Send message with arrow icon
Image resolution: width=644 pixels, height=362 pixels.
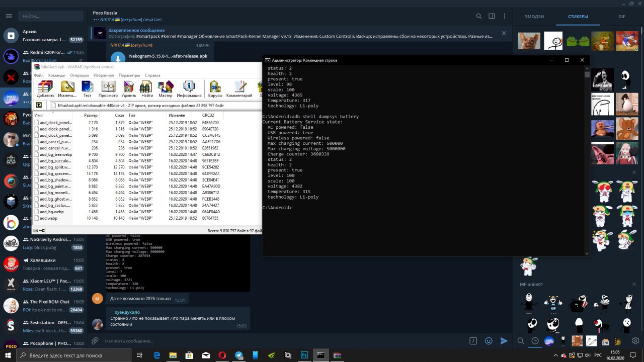click(504, 340)
